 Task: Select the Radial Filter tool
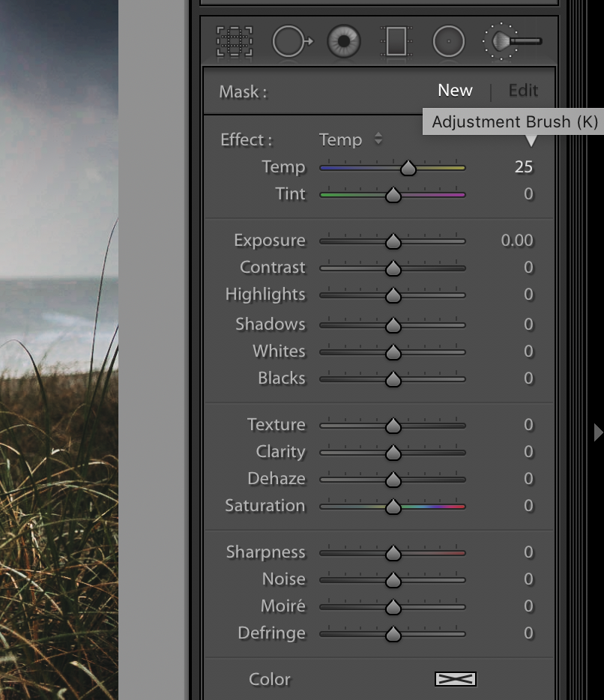click(449, 41)
